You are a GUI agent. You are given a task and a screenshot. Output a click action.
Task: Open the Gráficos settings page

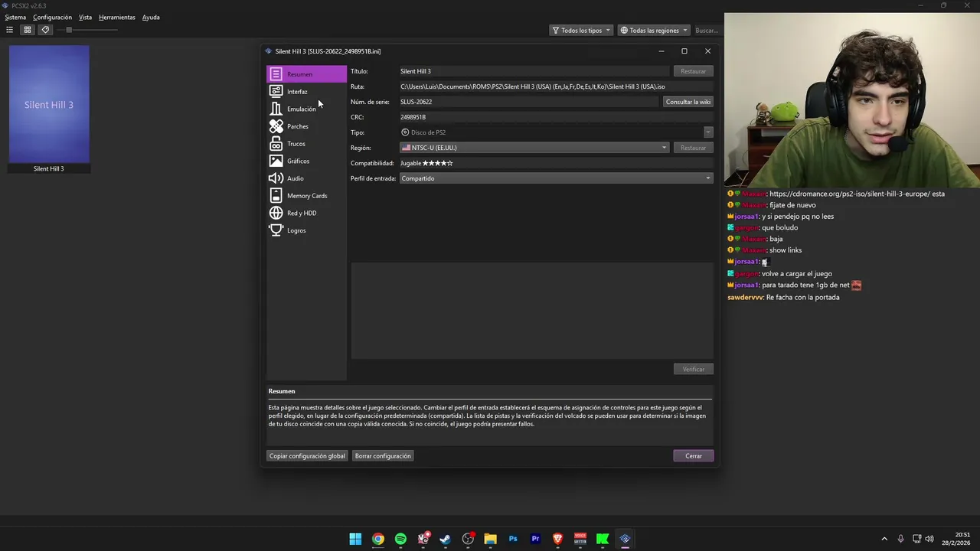(x=306, y=161)
